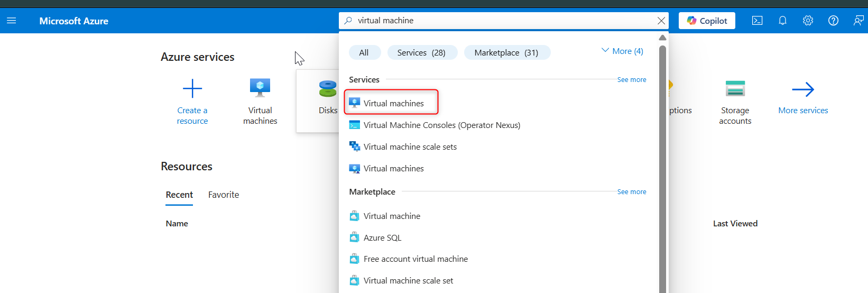Viewport: 868px width, 293px height.
Task: Expand More (4) filter options
Action: 622,51
